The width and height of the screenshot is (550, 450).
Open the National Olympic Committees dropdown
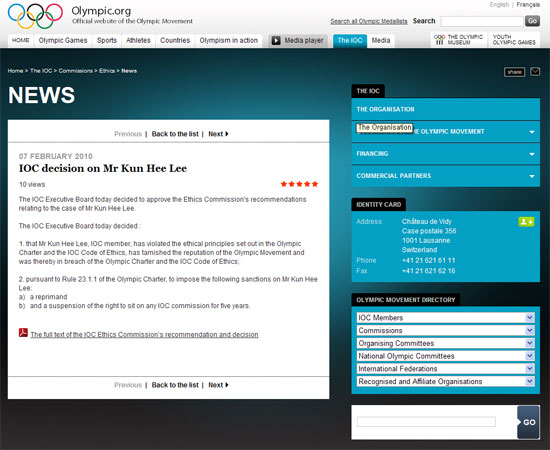tap(445, 356)
